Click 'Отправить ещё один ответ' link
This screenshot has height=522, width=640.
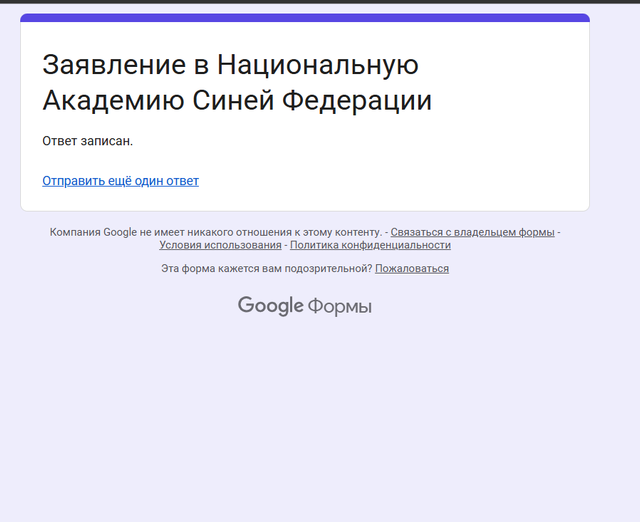tap(120, 181)
